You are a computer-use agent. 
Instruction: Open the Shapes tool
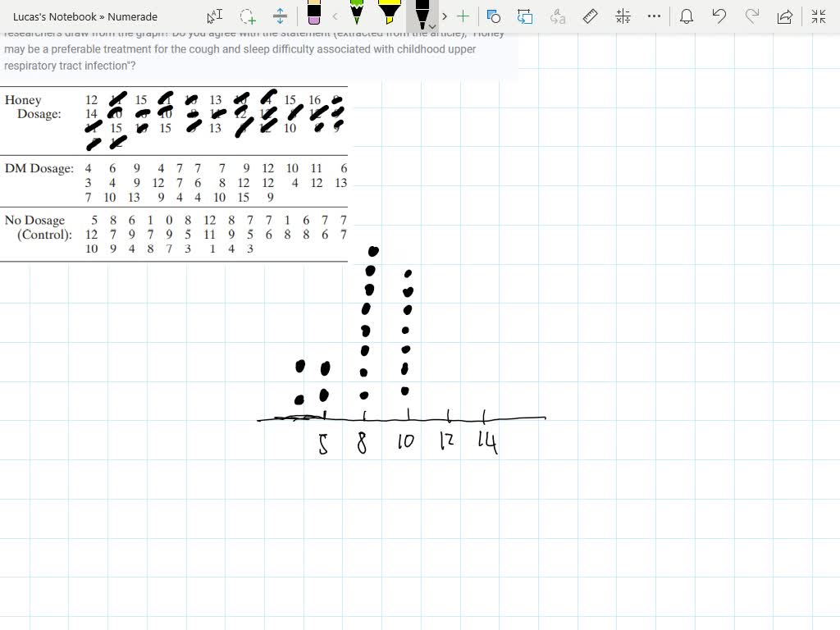click(493, 16)
